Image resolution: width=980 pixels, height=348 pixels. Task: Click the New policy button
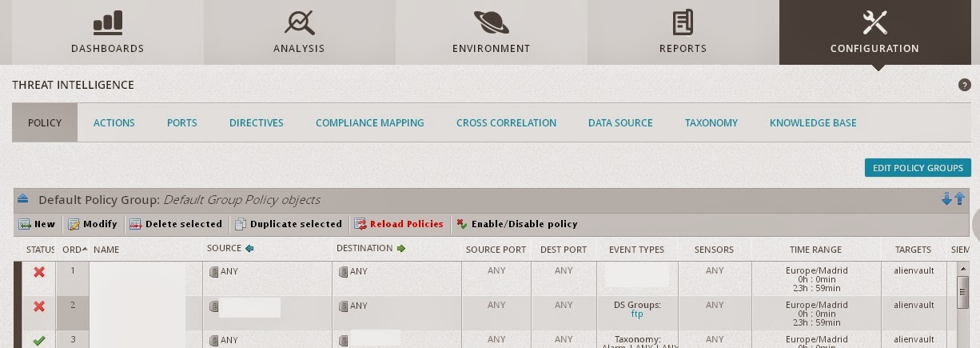[x=38, y=224]
